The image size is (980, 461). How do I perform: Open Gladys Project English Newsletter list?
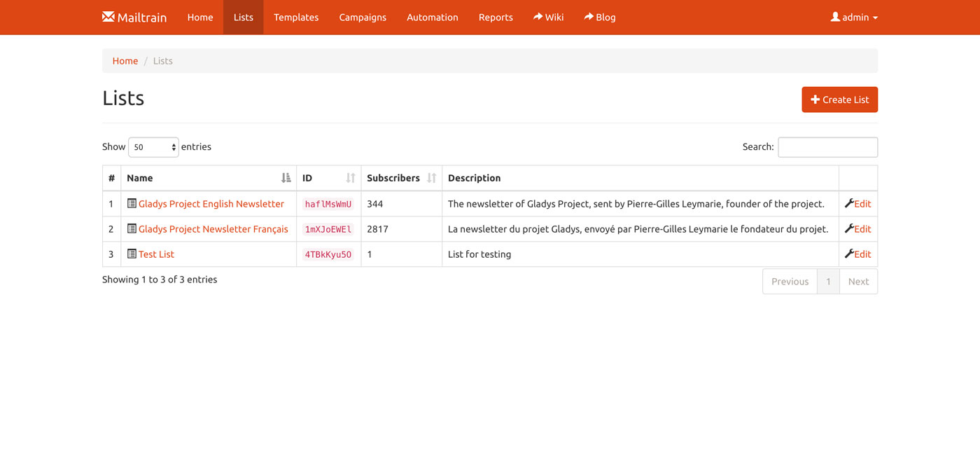[x=211, y=204]
